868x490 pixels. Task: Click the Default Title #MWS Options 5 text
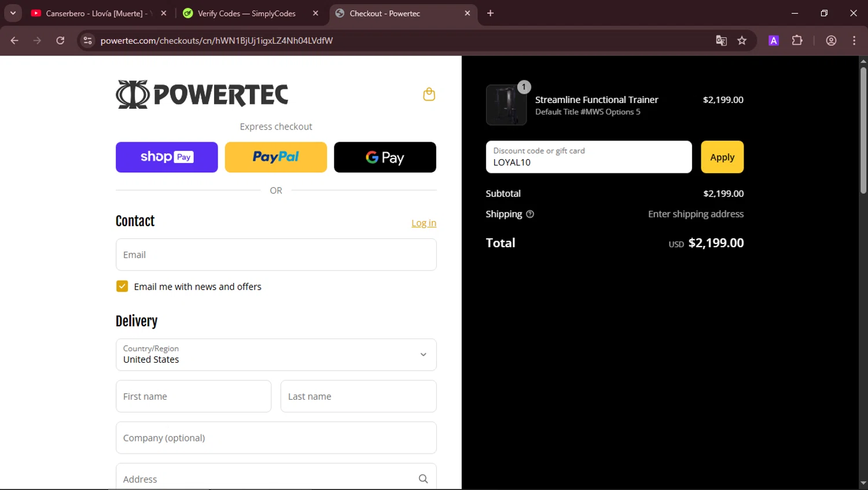(x=587, y=112)
